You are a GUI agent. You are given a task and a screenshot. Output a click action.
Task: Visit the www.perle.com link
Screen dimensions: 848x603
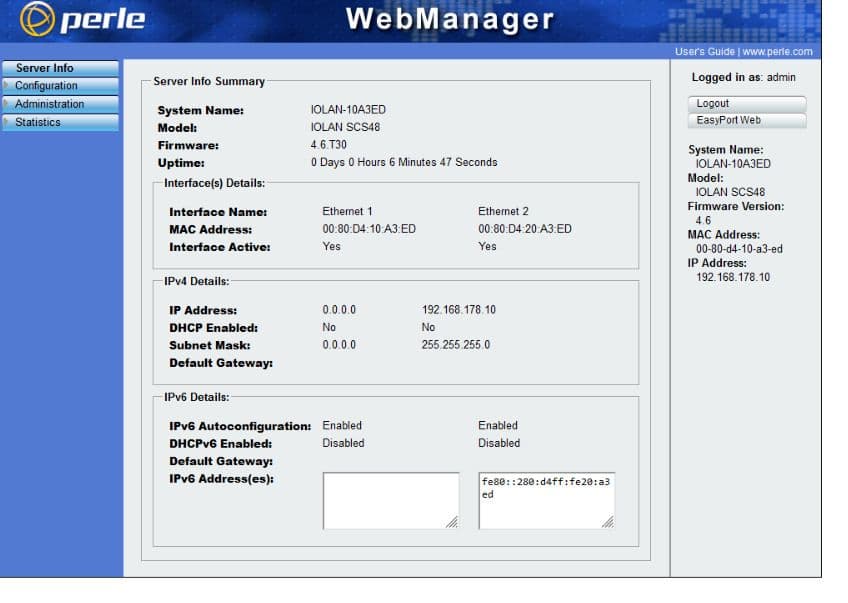coord(777,51)
